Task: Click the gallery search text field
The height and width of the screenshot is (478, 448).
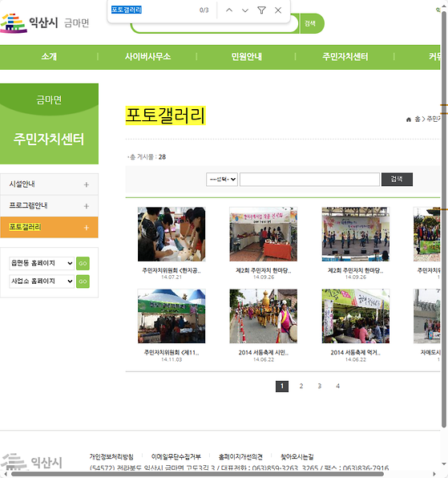Action: click(309, 180)
